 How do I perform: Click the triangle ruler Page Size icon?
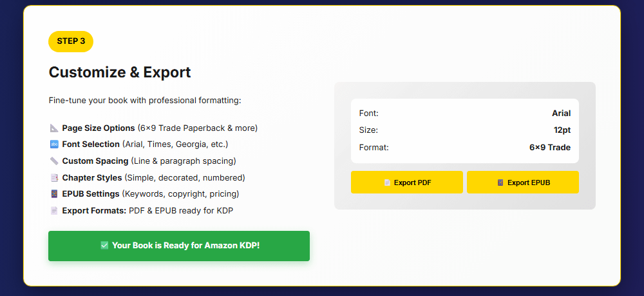[54, 128]
